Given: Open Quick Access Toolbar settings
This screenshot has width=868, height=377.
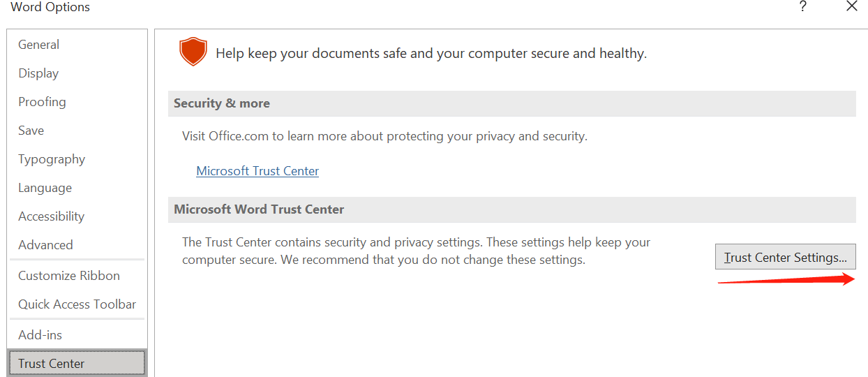Looking at the screenshot, I should click(x=77, y=304).
